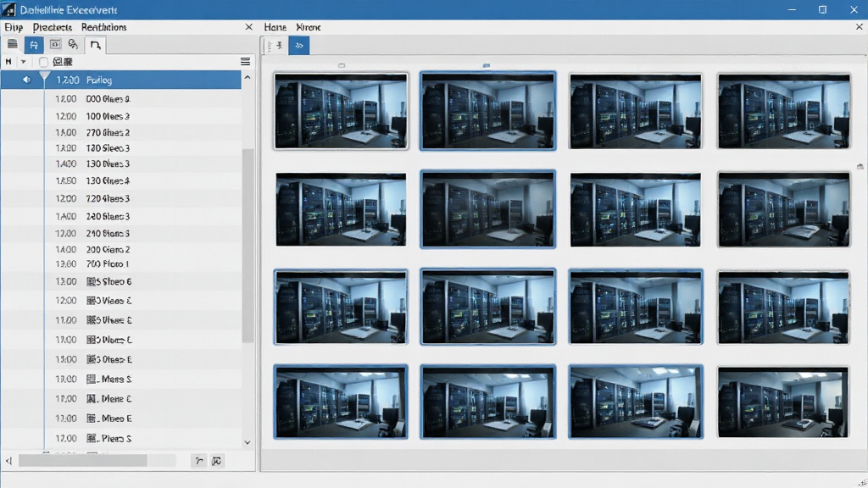The height and width of the screenshot is (488, 868).
Task: Click the left panel horizontal scrollbar thumb
Action: click(x=83, y=460)
